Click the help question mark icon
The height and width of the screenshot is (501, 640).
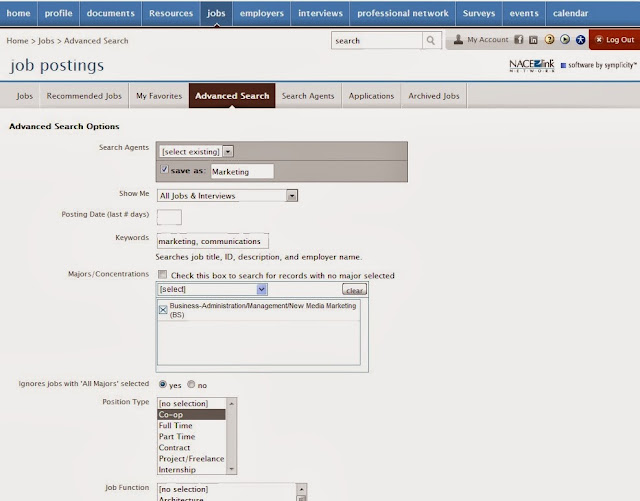(550, 40)
